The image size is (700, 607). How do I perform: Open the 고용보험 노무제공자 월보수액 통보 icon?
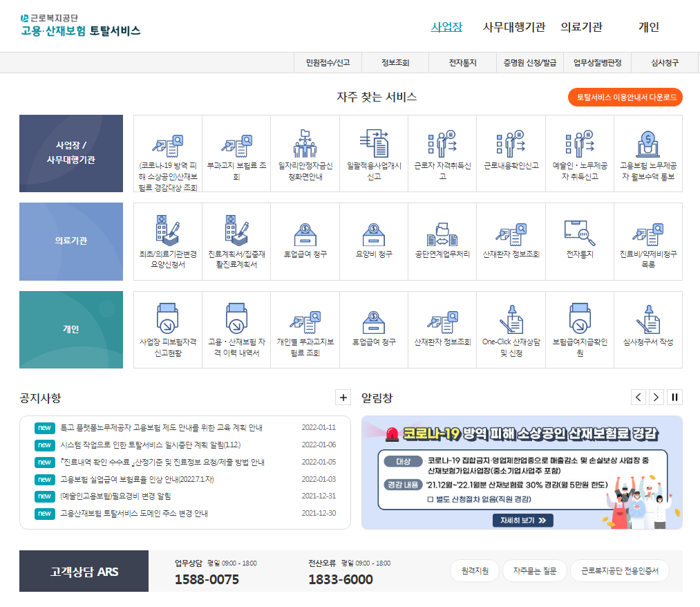pyautogui.click(x=648, y=153)
